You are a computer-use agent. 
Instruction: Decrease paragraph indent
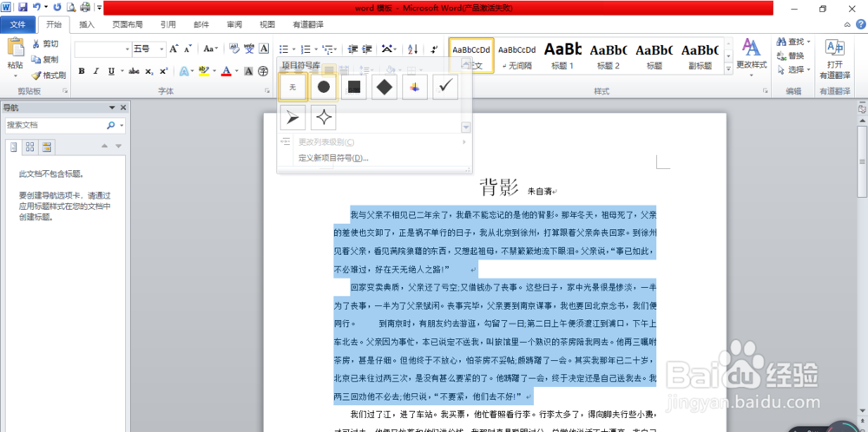[352, 49]
